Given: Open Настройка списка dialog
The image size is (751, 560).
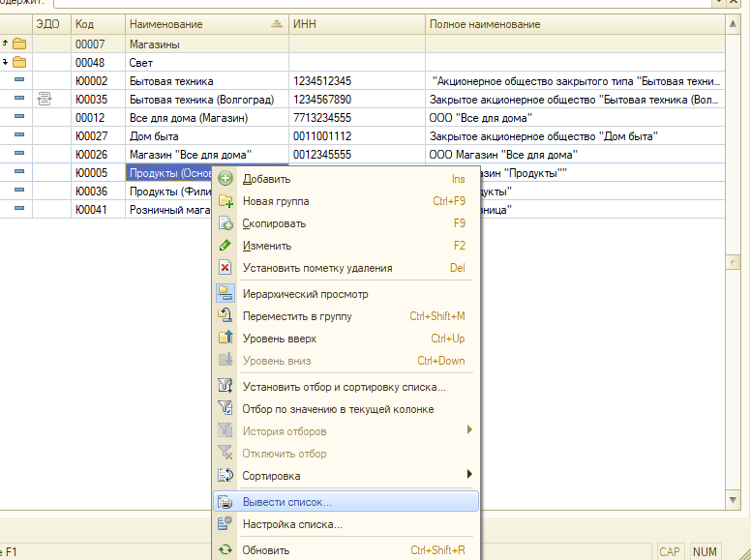Looking at the screenshot, I should tap(345, 523).
